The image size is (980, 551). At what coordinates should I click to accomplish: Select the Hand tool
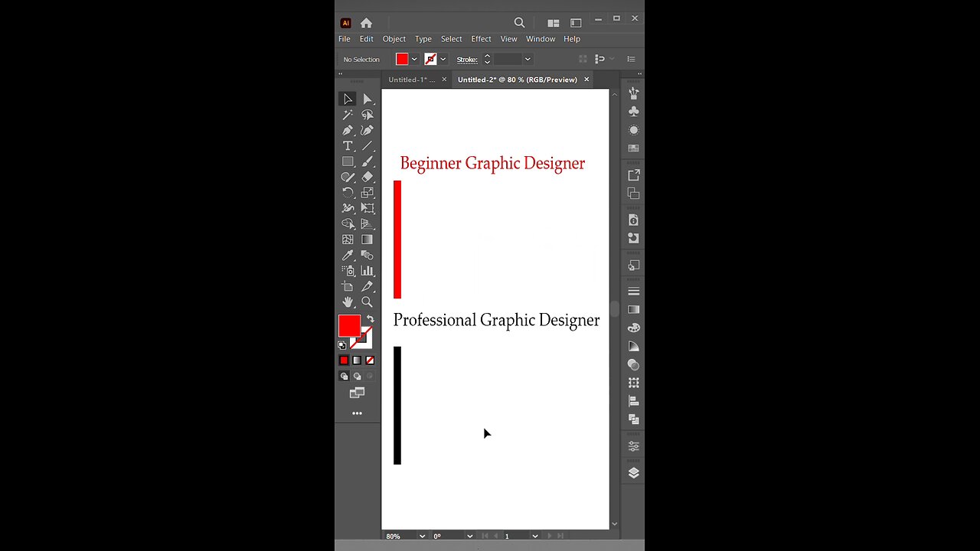click(348, 302)
